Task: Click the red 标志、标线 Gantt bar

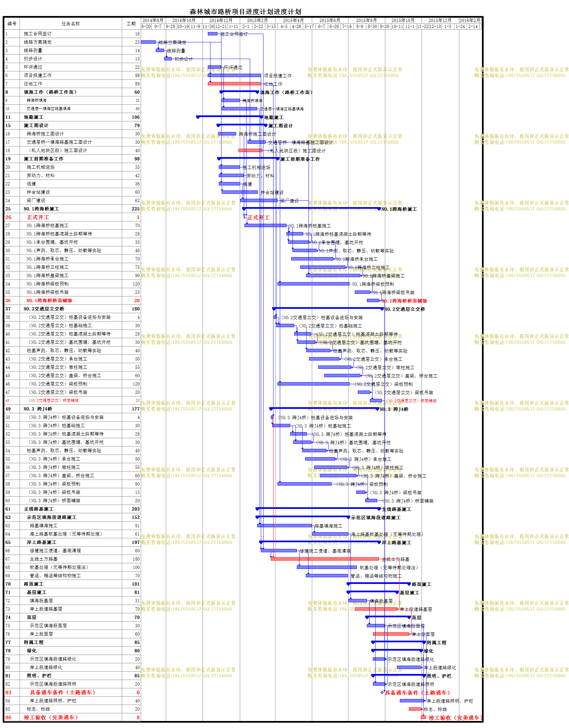Action: [415, 709]
